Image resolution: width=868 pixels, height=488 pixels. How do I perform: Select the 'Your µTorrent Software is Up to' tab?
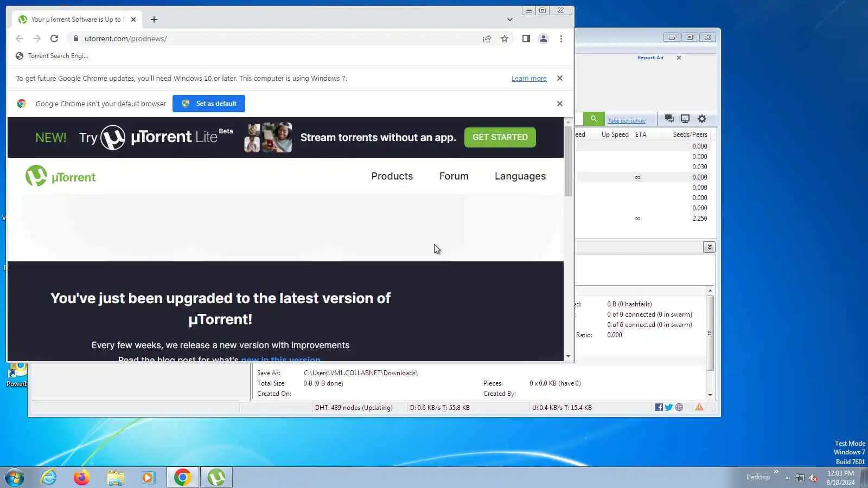point(77,20)
